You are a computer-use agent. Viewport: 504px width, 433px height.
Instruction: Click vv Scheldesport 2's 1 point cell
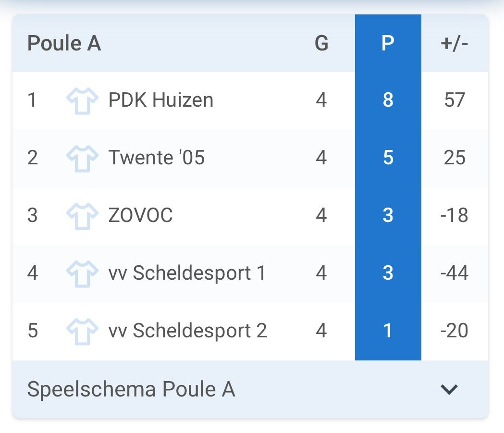click(388, 331)
